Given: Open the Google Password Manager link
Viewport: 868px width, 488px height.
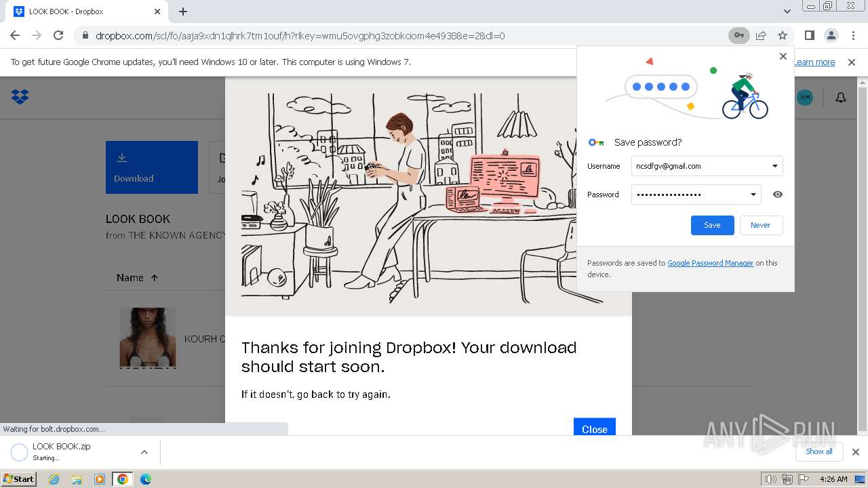Looking at the screenshot, I should (710, 263).
